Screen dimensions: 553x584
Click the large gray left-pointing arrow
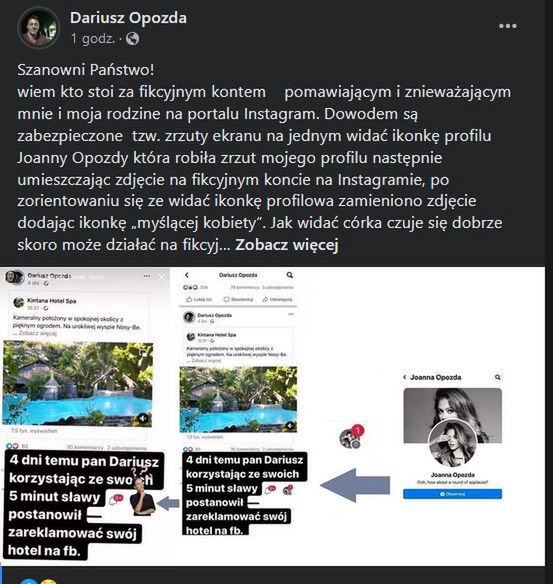pos(355,485)
